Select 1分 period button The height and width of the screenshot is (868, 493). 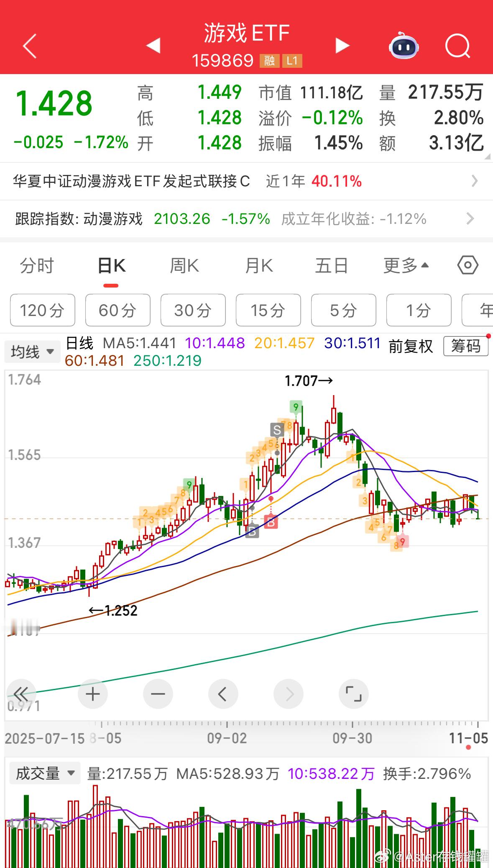click(419, 310)
